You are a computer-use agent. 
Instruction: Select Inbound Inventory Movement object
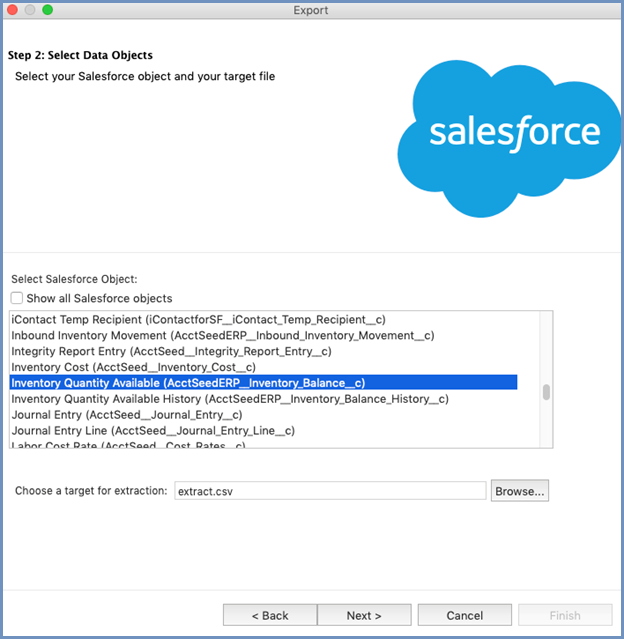coord(264,335)
